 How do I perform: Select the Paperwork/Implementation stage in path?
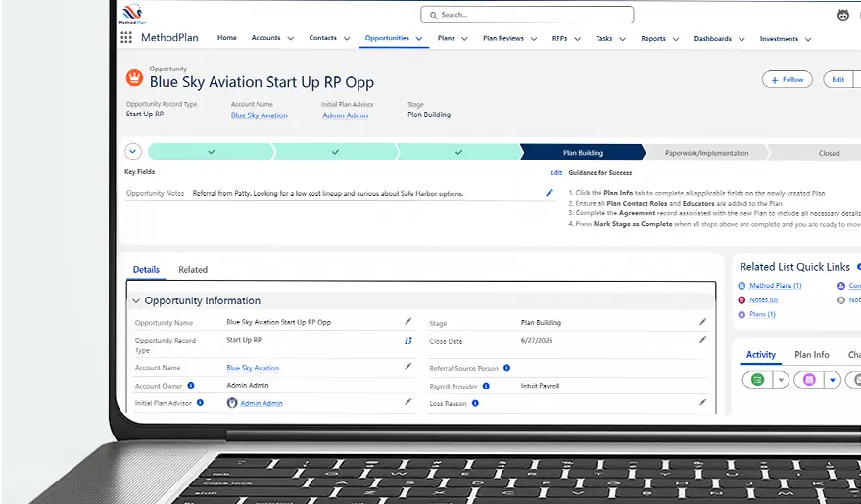click(x=706, y=153)
